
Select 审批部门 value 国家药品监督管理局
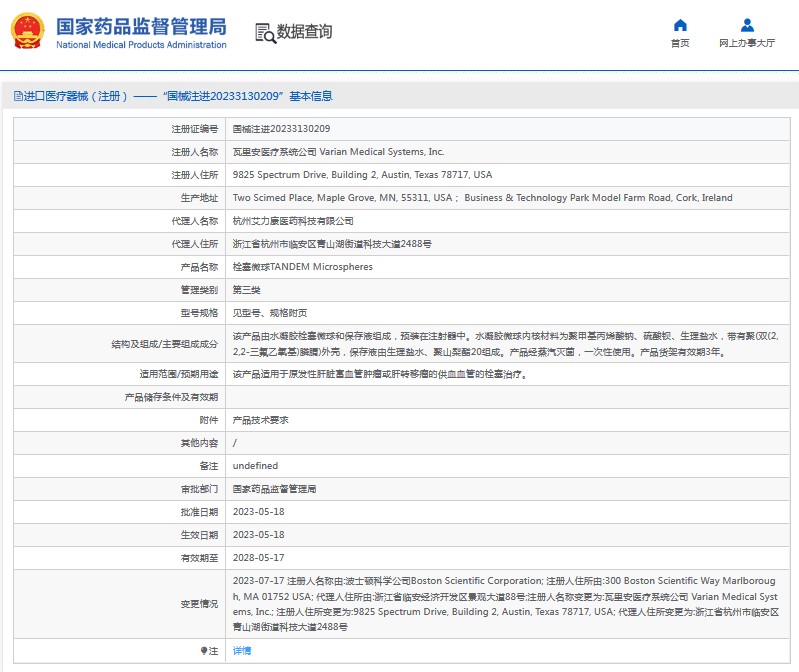tap(274, 489)
